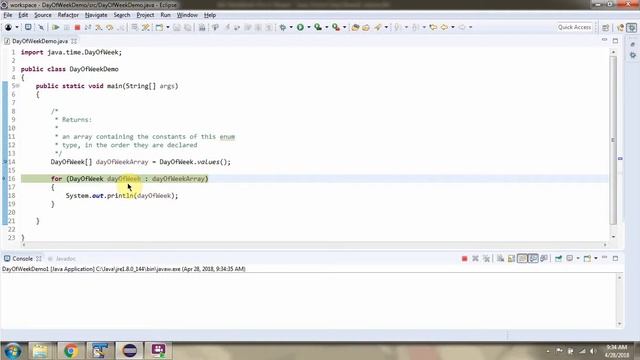
Task: Open the Navigate menu
Action: (96, 15)
